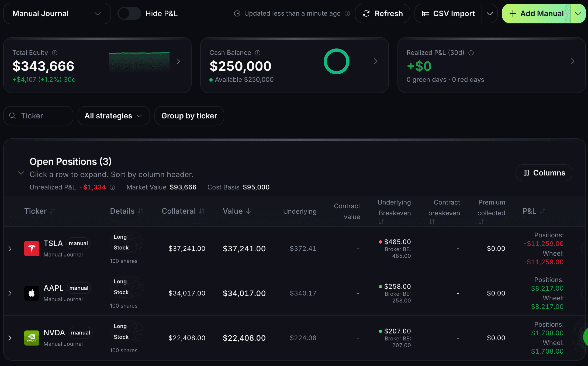Viewport: 588px width, 366px height.
Task: Click the CSV Import button
Action: (448, 13)
